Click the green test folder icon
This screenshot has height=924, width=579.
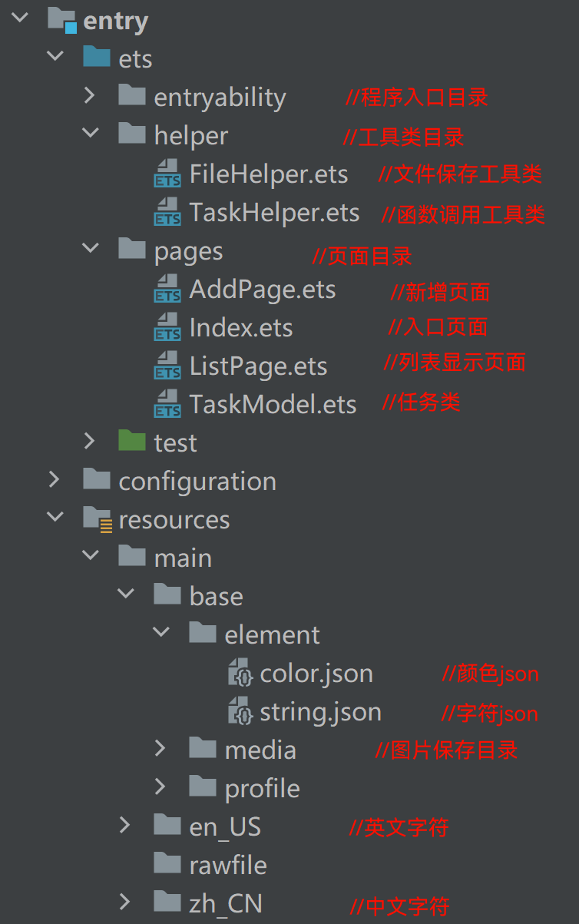tap(132, 442)
